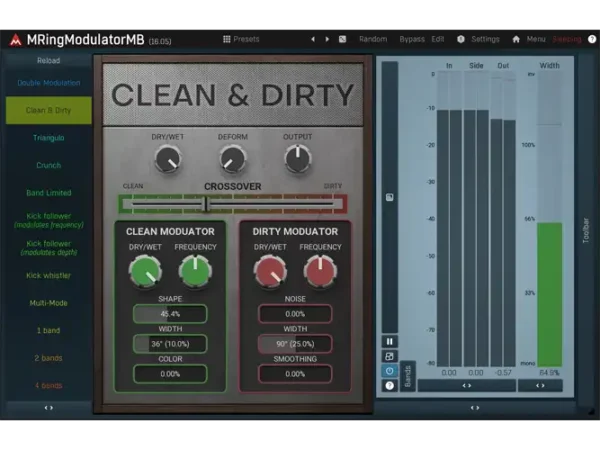Go to the previous preset arrow

click(313, 39)
